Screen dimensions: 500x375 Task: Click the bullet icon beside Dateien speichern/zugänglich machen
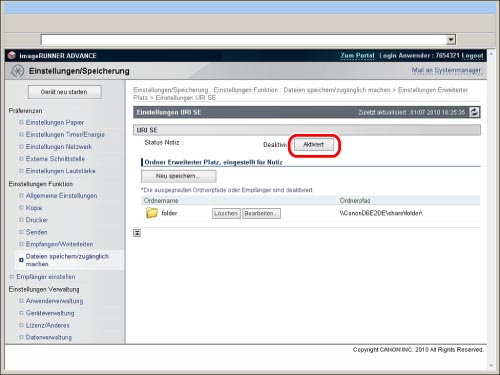21,260
